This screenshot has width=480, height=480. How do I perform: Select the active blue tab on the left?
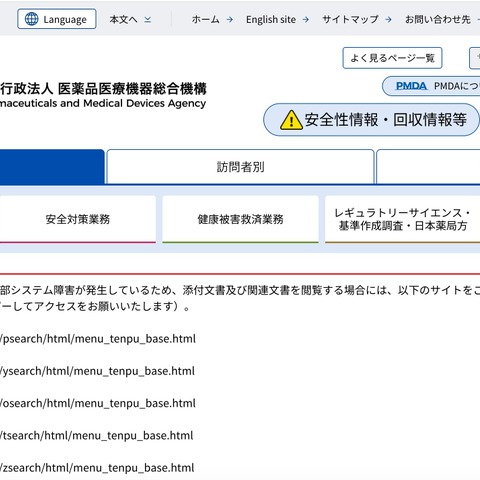pyautogui.click(x=52, y=167)
